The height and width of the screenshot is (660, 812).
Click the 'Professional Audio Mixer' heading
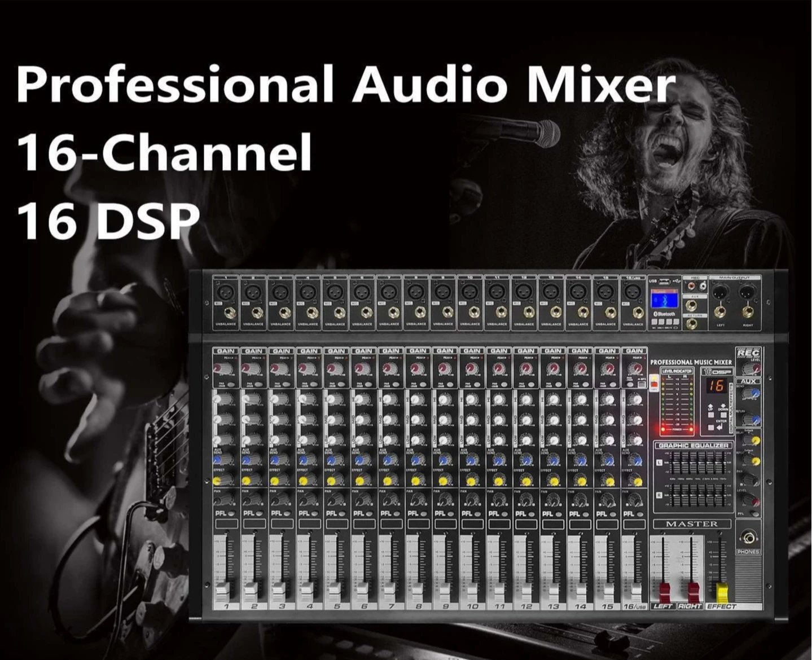coord(346,85)
